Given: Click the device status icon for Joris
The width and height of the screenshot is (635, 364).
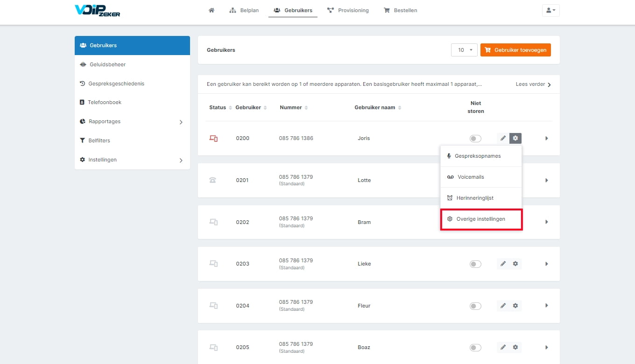Looking at the screenshot, I should point(213,138).
